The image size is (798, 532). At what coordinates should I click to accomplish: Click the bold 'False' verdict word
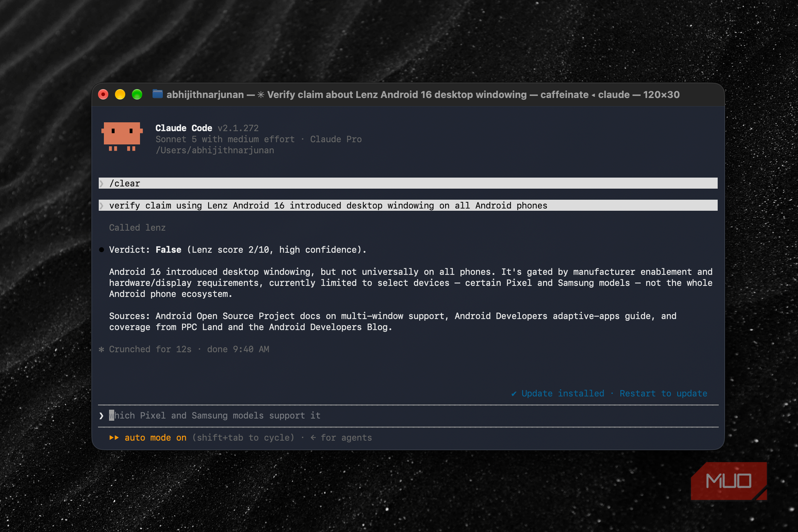[x=168, y=250]
